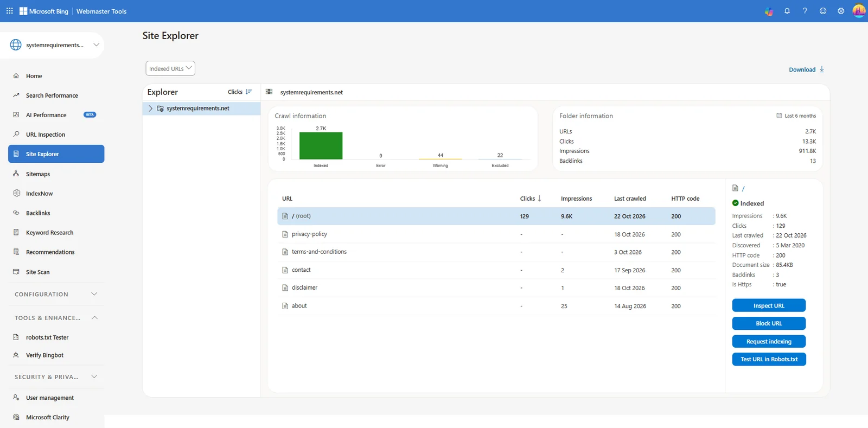Click the page icon of disclaimer row

point(285,288)
